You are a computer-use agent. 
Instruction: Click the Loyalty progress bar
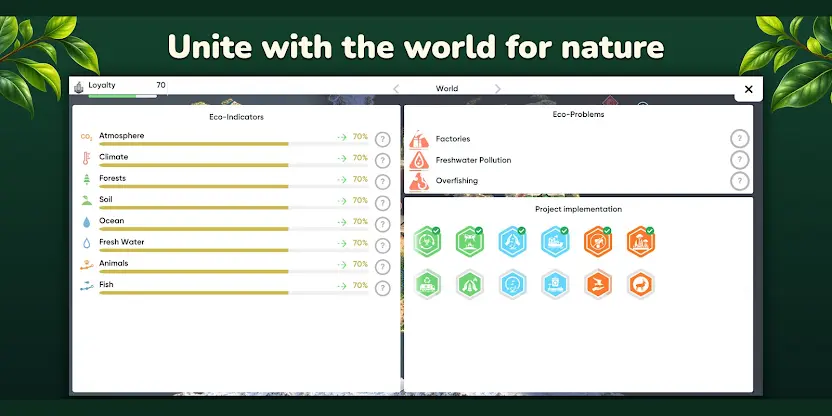[123, 96]
